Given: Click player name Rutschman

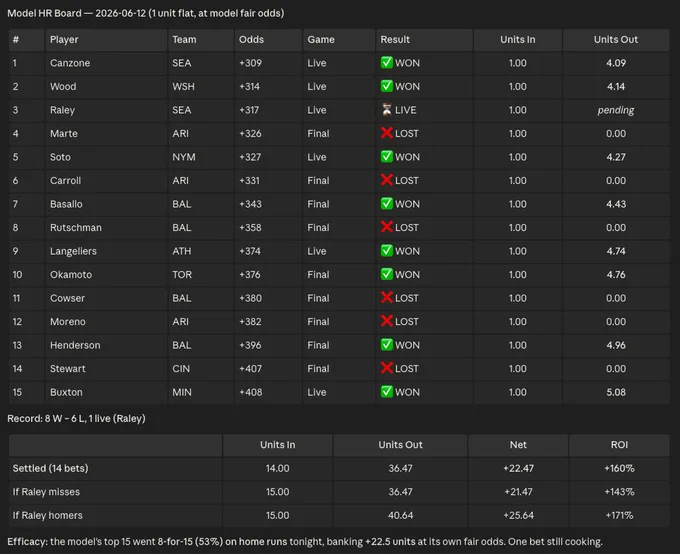Looking at the screenshot, I should click(76, 227).
